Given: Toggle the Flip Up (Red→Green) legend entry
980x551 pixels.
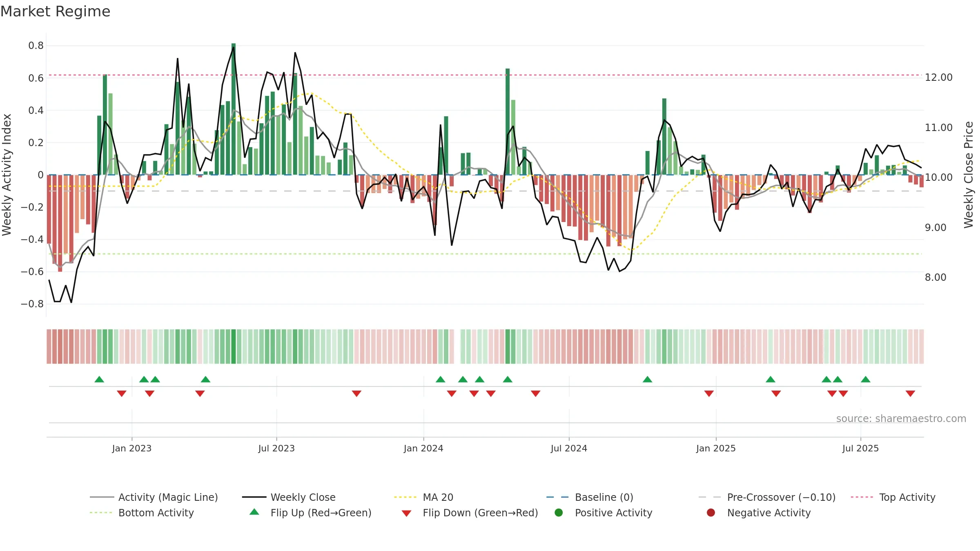Looking at the screenshot, I should (310, 513).
